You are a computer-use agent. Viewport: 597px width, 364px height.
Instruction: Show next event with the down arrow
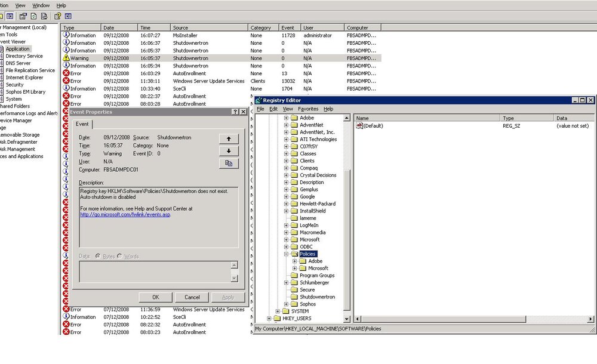click(x=229, y=151)
